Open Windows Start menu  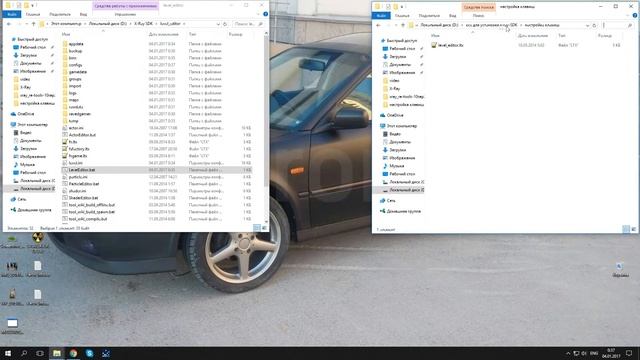point(8,353)
